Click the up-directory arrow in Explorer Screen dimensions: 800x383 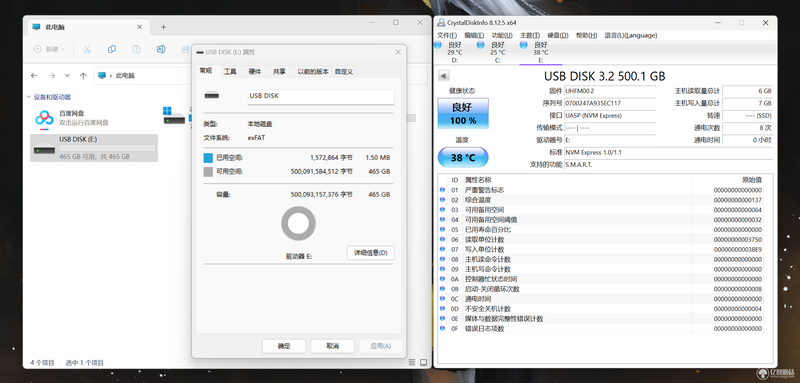(x=83, y=75)
